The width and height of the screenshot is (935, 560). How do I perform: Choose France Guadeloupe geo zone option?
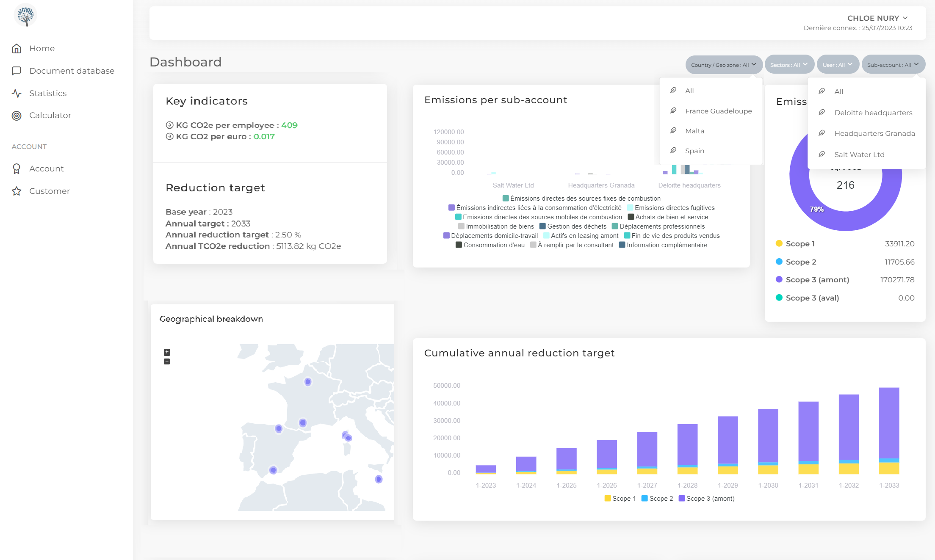(718, 111)
